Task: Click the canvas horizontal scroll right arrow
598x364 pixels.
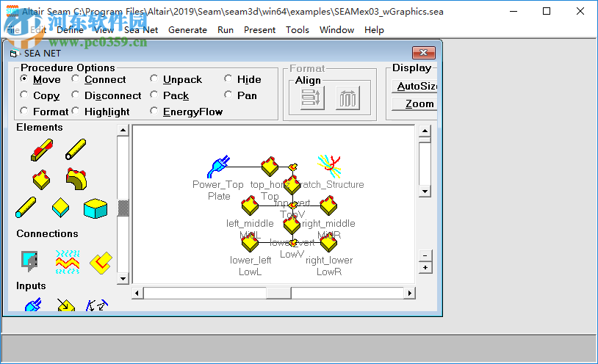Action: coord(410,293)
